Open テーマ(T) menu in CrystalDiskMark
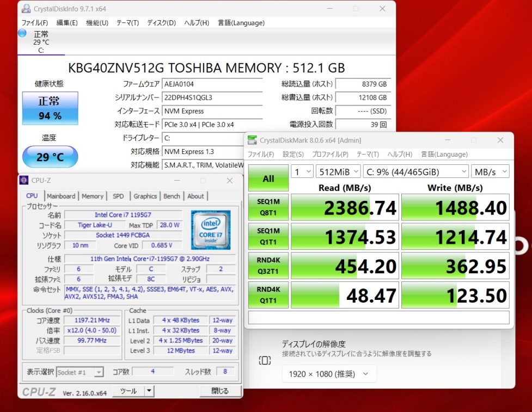Viewport: 532px width, 412px height. pyautogui.click(x=368, y=154)
